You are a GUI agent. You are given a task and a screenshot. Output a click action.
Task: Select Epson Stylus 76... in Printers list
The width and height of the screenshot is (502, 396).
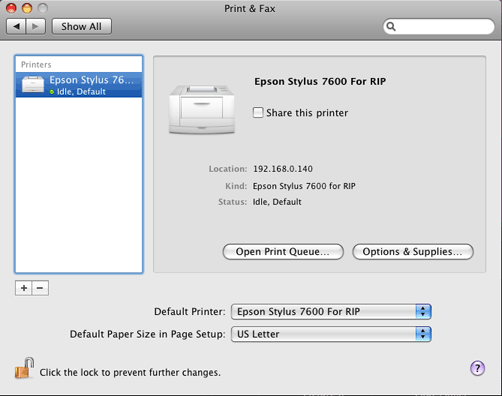[79, 85]
